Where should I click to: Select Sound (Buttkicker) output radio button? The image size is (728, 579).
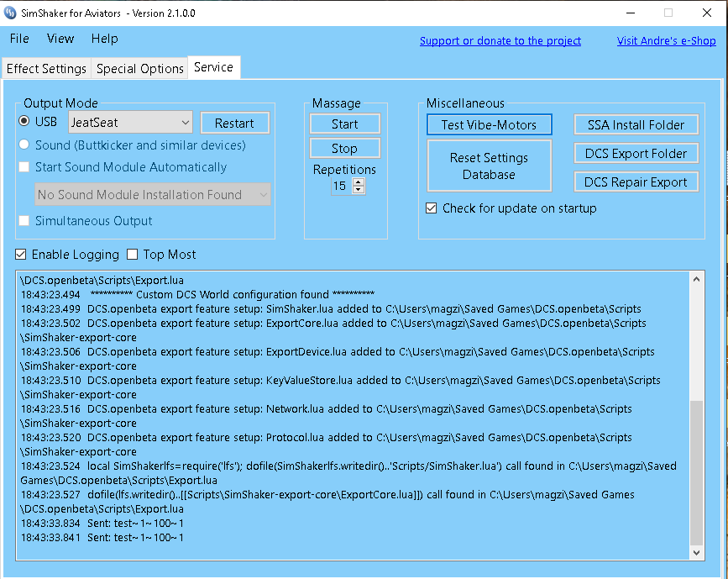24,145
